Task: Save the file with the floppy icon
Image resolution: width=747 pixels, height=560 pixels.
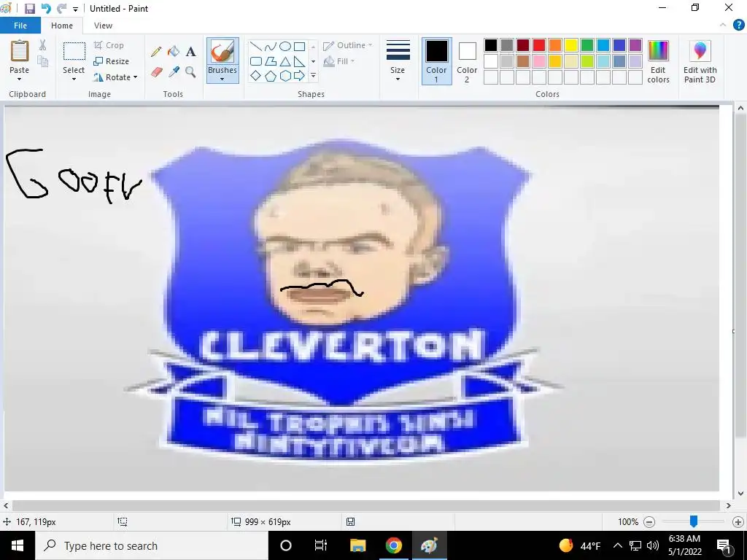Action: point(29,9)
